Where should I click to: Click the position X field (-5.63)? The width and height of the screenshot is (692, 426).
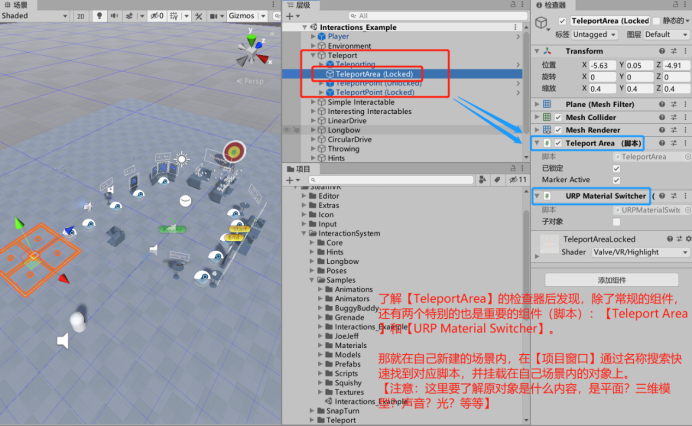(602, 65)
